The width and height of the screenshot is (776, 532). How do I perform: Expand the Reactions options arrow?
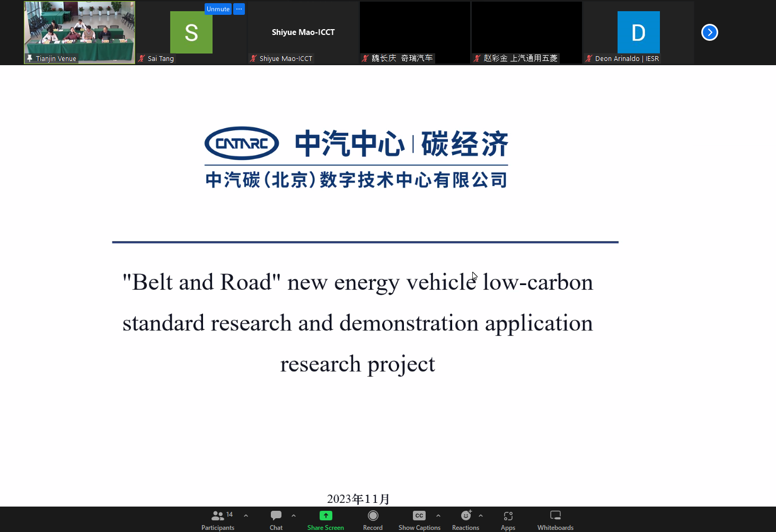[481, 516]
